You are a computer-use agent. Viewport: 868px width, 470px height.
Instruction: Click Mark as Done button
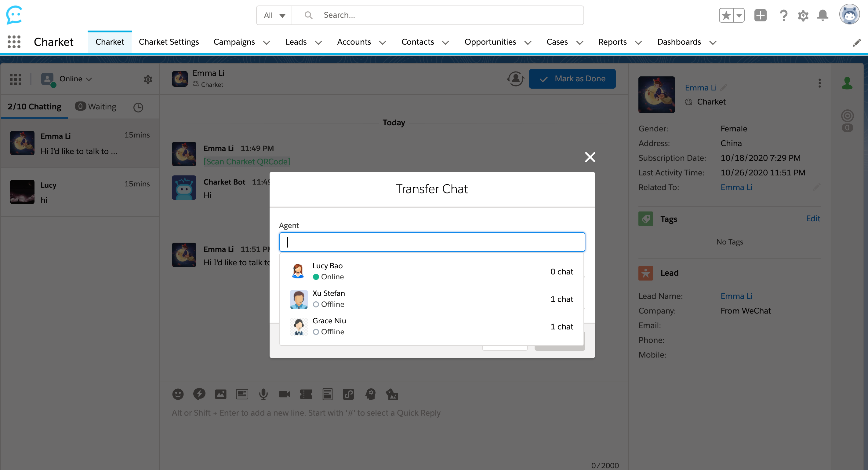coord(572,79)
